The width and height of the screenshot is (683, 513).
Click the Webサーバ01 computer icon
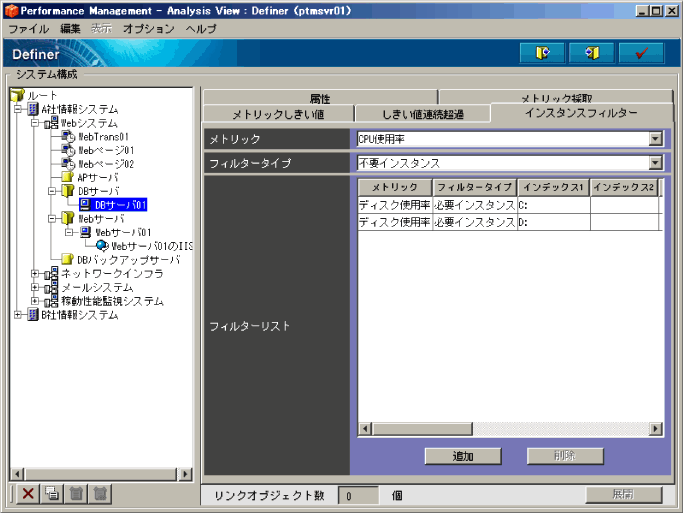coord(86,232)
